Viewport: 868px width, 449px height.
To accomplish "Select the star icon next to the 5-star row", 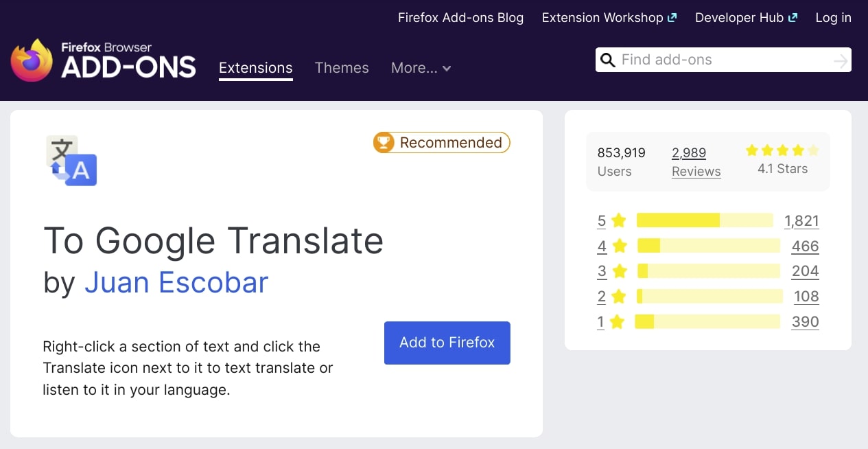I will click(x=618, y=220).
